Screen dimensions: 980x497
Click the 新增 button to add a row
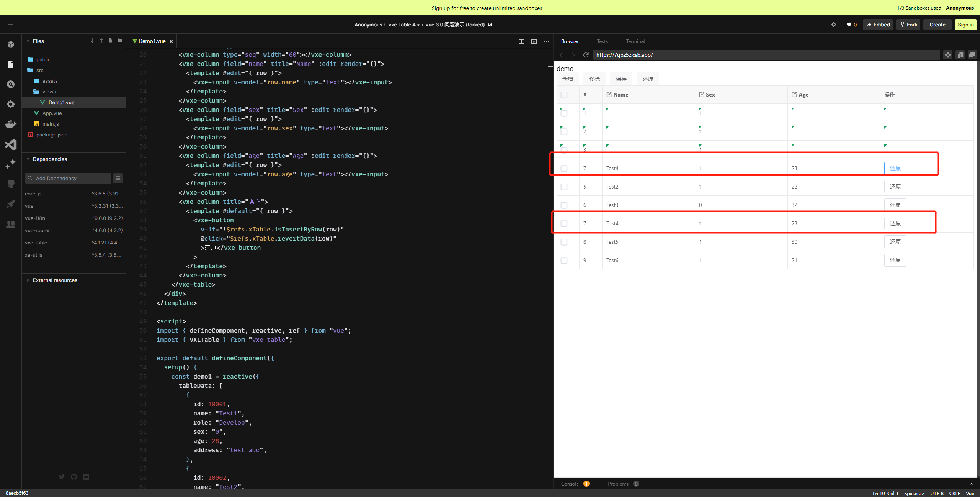(567, 79)
